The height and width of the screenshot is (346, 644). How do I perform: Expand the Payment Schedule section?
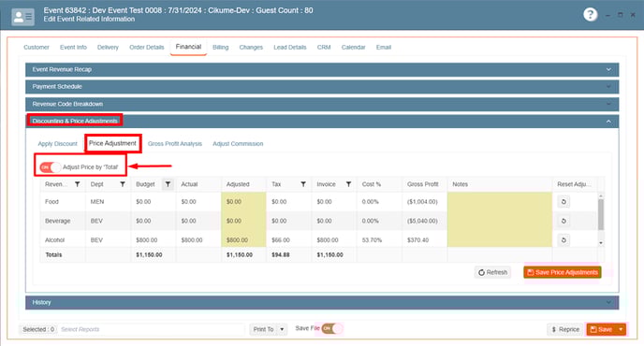tap(322, 87)
